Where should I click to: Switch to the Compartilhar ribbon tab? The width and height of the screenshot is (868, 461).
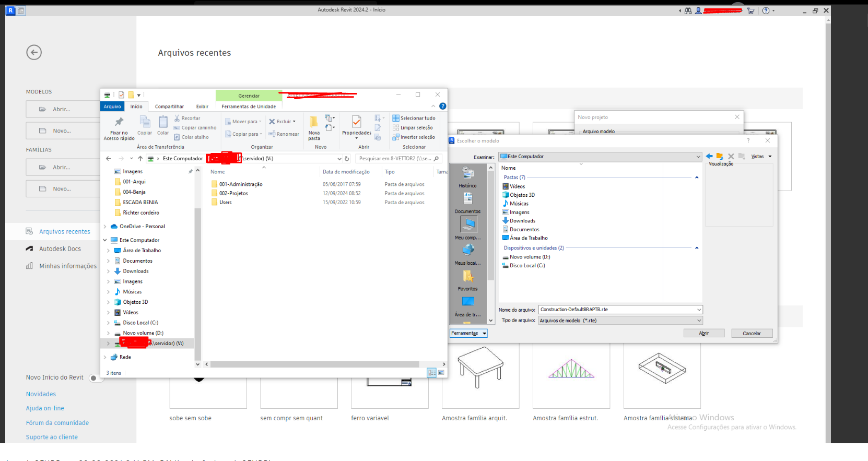[169, 107]
